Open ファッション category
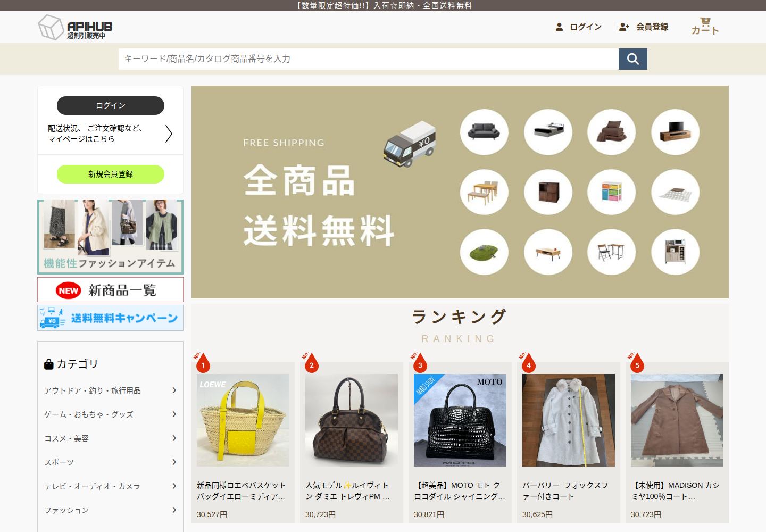The width and height of the screenshot is (766, 532). click(66, 510)
